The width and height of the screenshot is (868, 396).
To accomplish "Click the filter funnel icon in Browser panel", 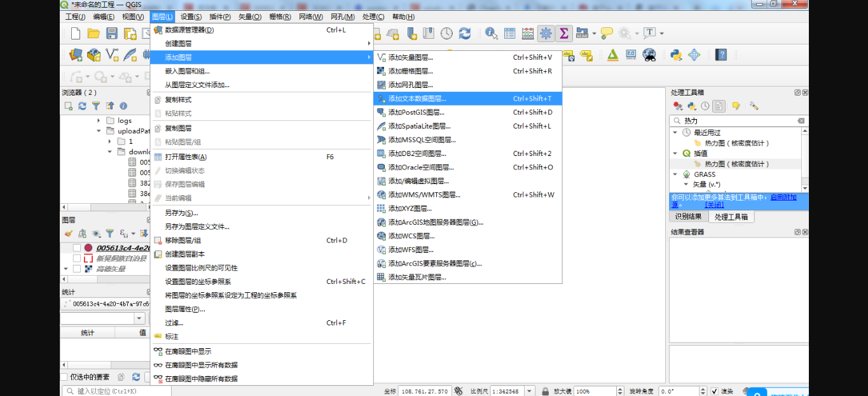I will pos(96,106).
